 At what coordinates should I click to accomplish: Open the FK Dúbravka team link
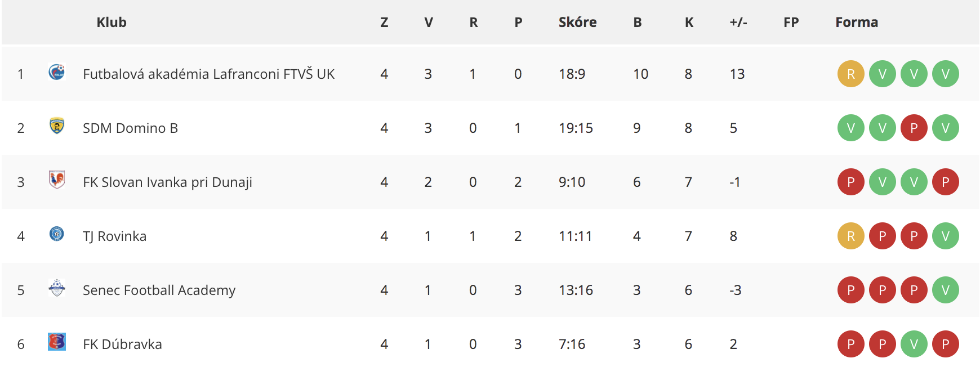pyautogui.click(x=122, y=344)
